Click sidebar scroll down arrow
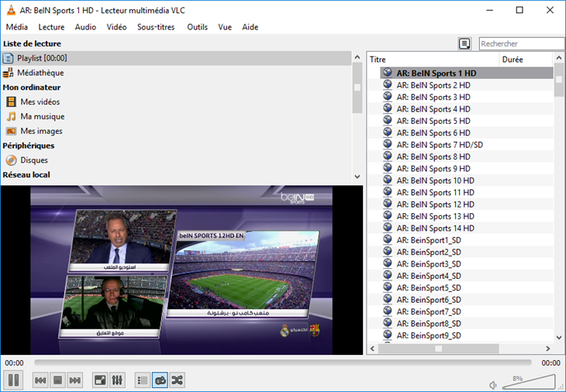 (357, 177)
